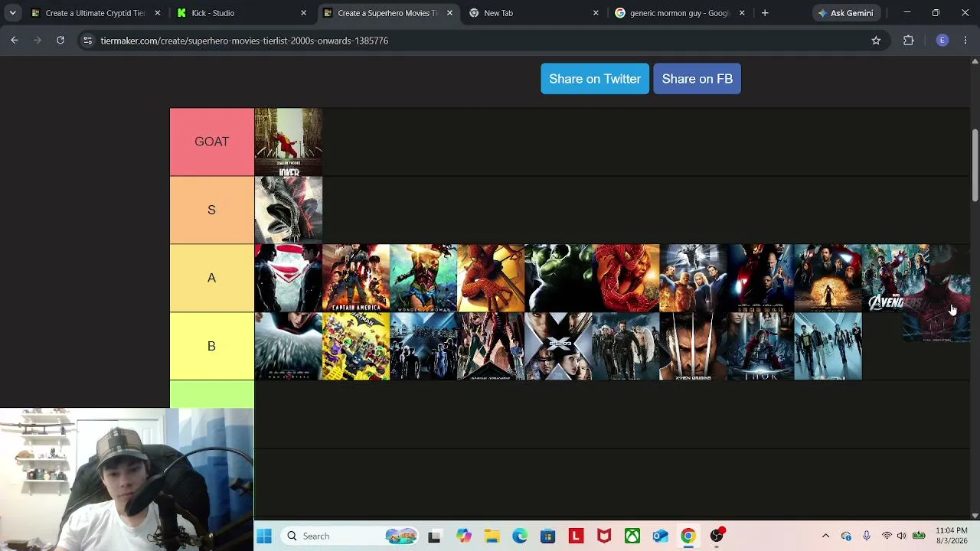Close the Ultimate Cryptid Tier tab
The width and height of the screenshot is (980, 551).
(x=157, y=13)
